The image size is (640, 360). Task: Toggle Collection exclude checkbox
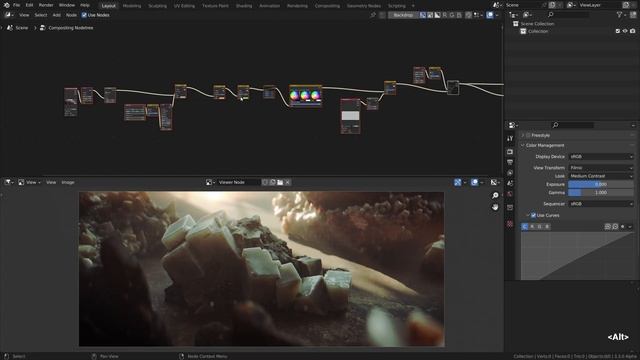pos(618,31)
